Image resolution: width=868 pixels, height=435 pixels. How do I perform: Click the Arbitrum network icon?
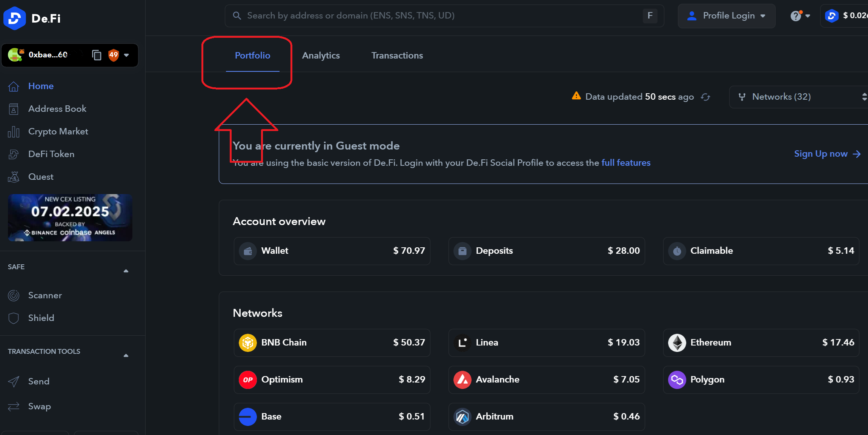click(x=462, y=417)
